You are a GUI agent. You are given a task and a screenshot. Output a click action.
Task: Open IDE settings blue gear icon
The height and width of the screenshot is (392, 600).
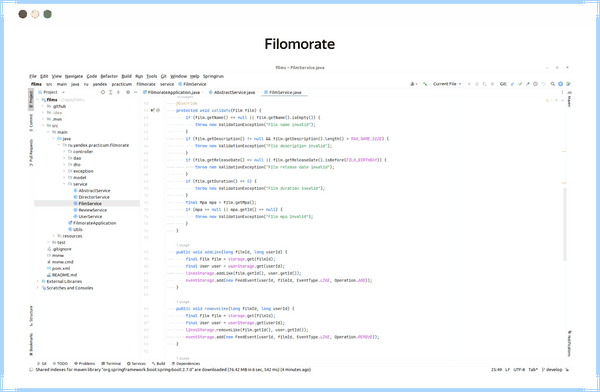561,84
